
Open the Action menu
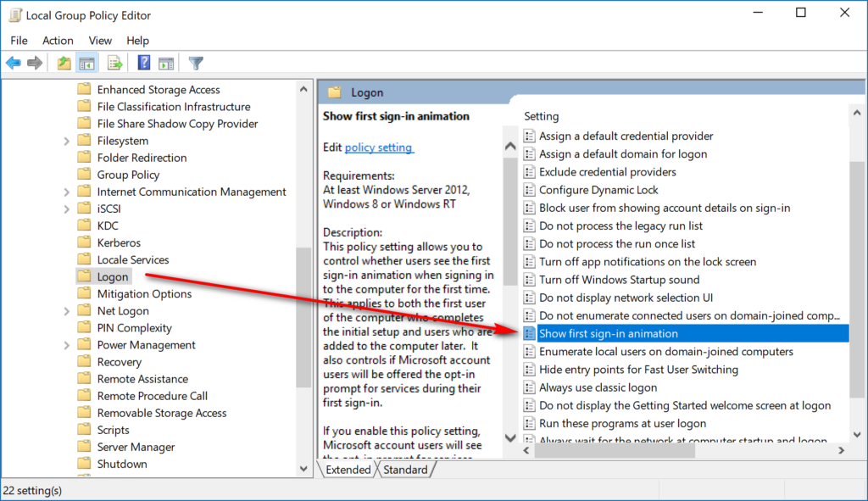(58, 40)
